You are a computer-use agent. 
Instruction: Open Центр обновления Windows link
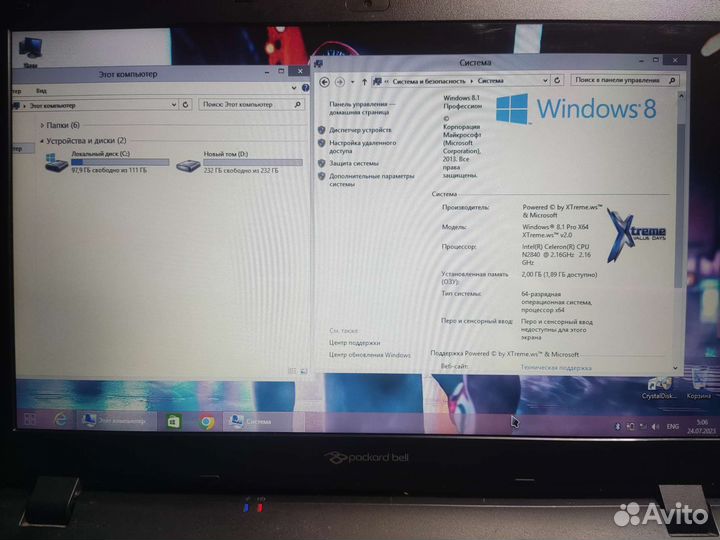[x=370, y=354]
